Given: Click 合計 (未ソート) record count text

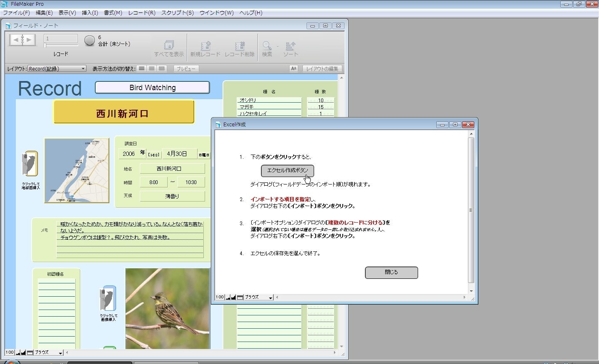Looking at the screenshot, I should point(114,44).
